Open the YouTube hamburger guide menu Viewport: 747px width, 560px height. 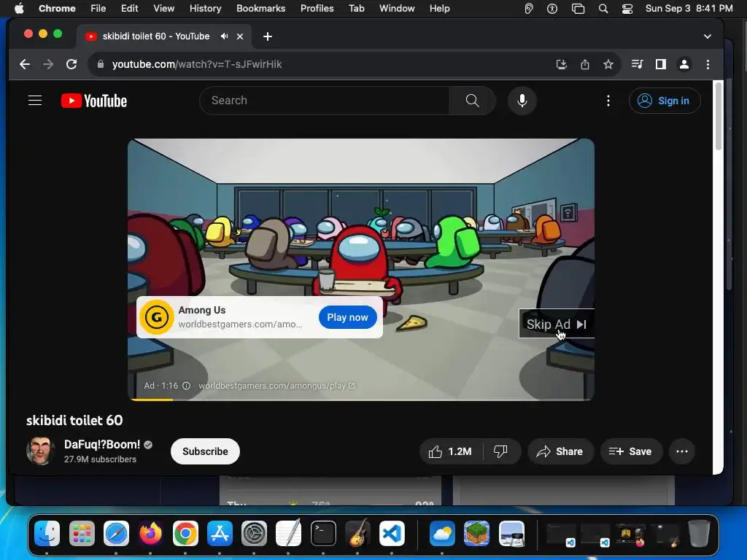click(x=35, y=101)
